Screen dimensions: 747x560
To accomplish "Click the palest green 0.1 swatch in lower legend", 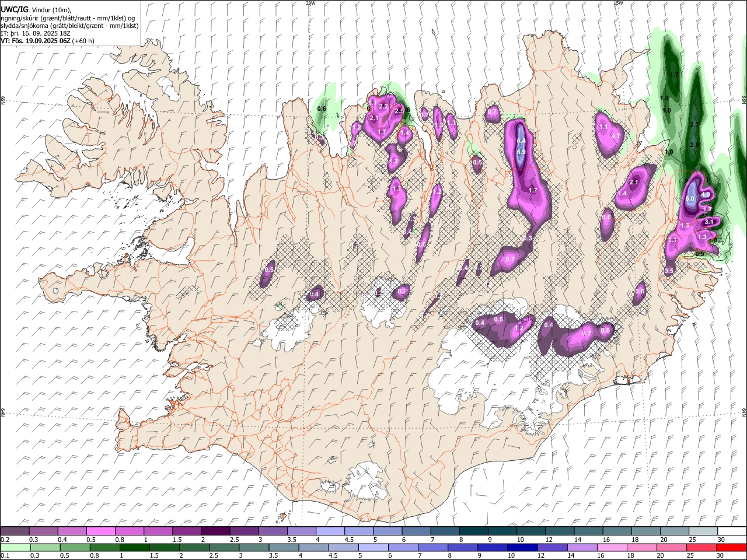I will click(x=15, y=547).
